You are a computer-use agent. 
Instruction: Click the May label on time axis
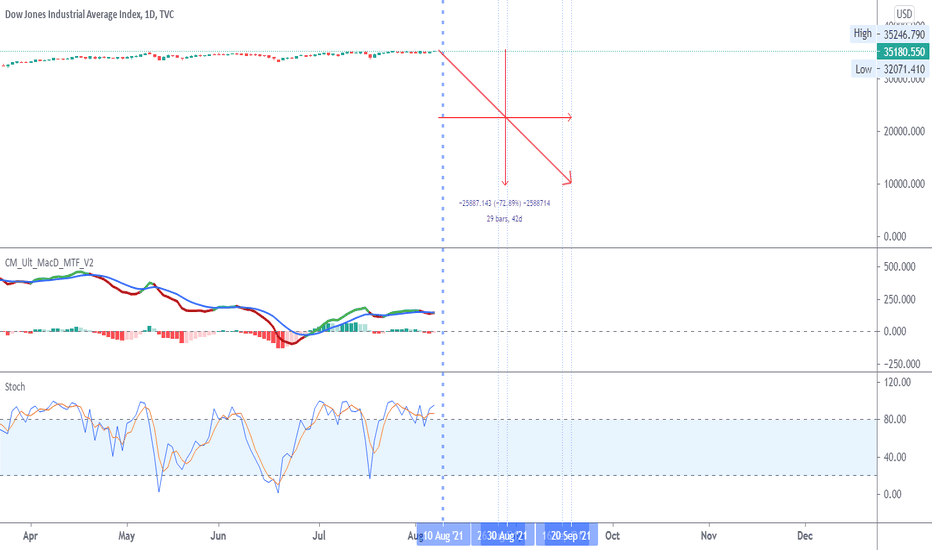(127, 536)
